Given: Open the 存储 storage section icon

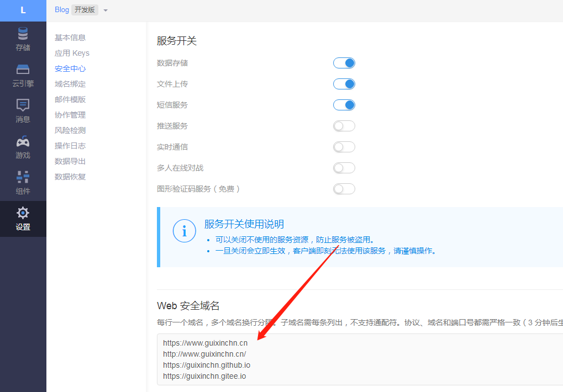Looking at the screenshot, I should (x=23, y=33).
